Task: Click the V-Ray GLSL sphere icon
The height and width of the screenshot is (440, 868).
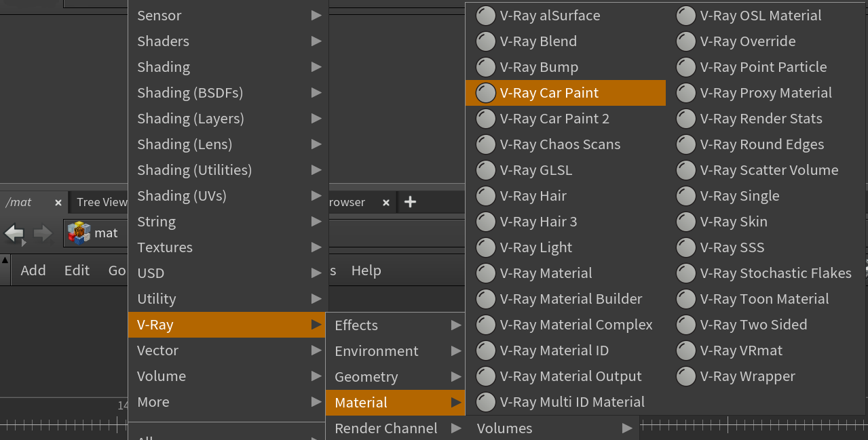Action: pos(485,170)
